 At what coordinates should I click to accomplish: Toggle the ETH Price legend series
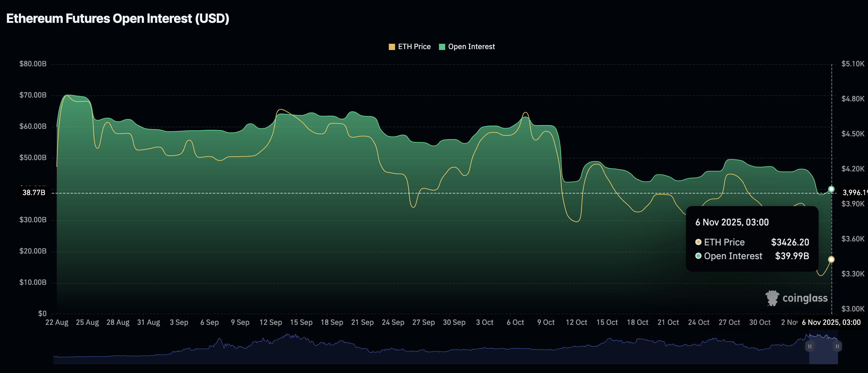click(x=414, y=47)
